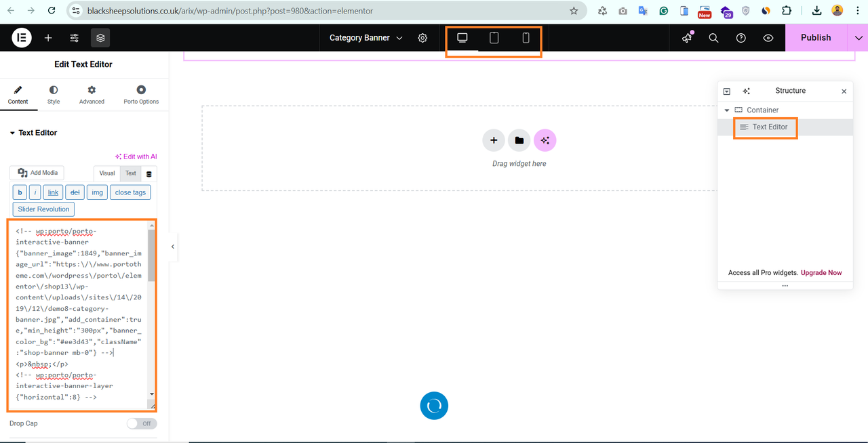Switch editor to Visual mode
Screen dimensions: 868x443
point(107,173)
